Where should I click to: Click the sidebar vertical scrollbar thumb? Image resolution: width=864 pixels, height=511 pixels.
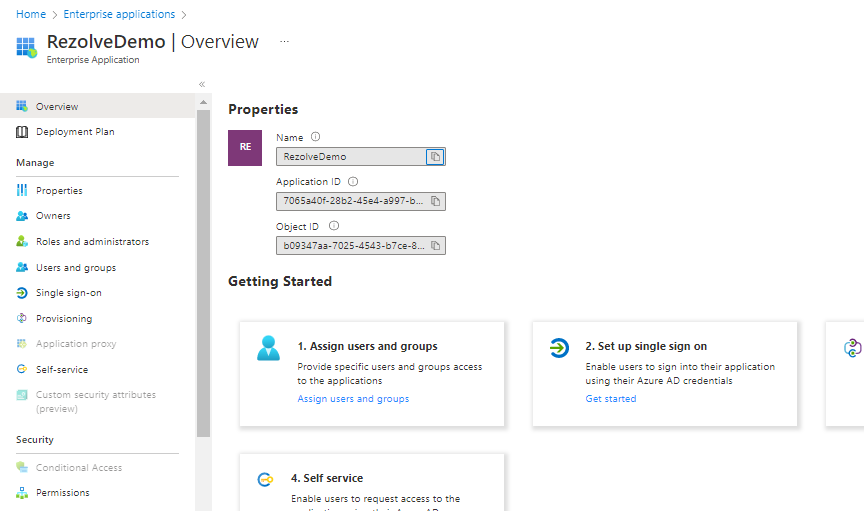(x=203, y=273)
